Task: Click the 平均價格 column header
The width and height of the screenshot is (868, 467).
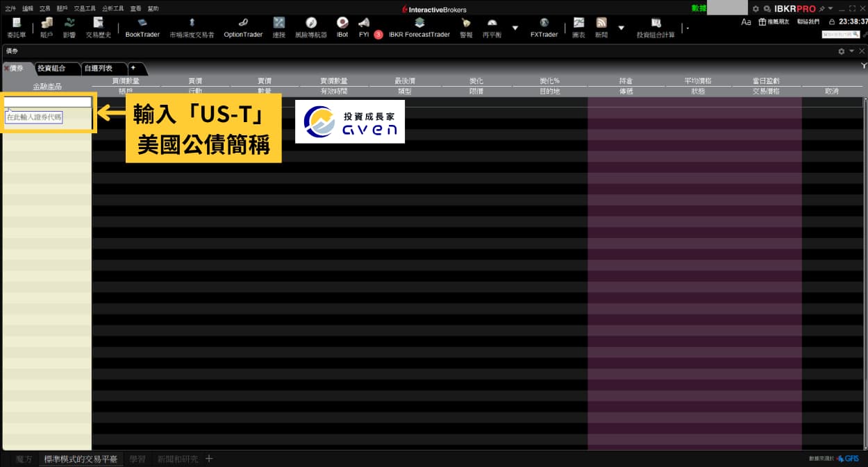Action: [698, 81]
